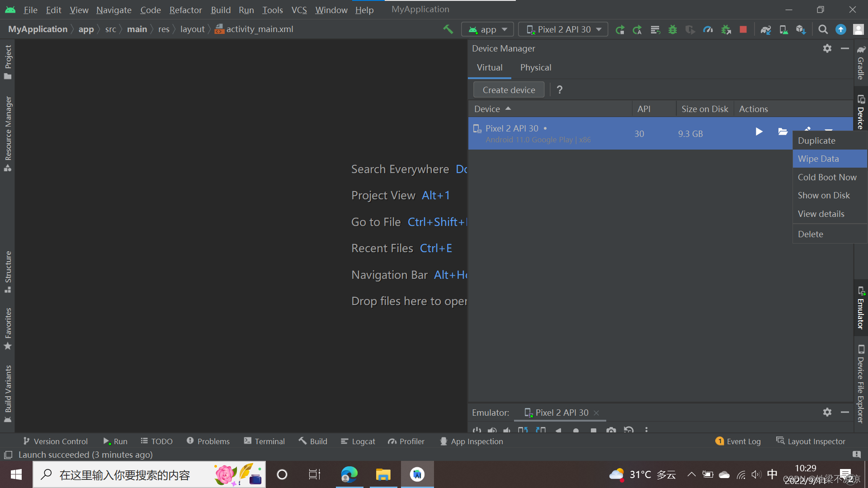Screen dimensions: 868x488
Task: Toggle the Project tool window
Action: (x=8, y=61)
